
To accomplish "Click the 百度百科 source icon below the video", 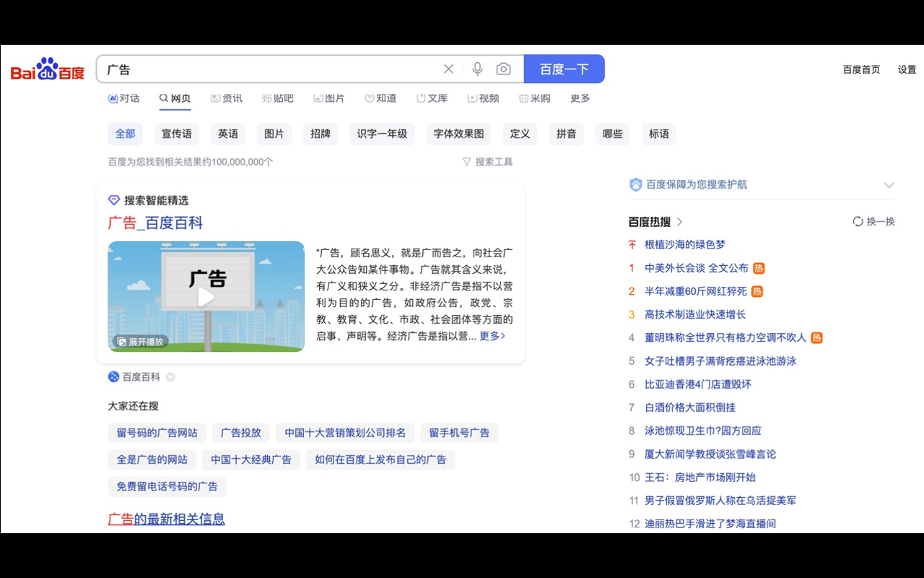I will [113, 376].
